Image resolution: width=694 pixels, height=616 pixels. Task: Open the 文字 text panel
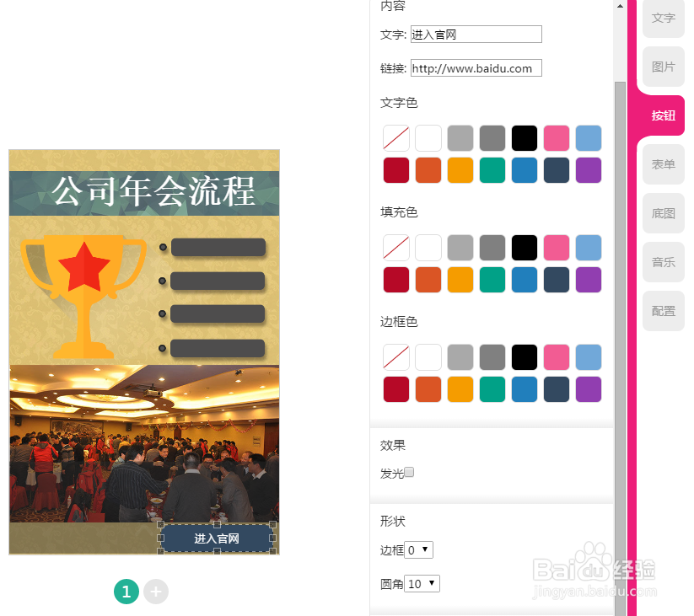(663, 19)
